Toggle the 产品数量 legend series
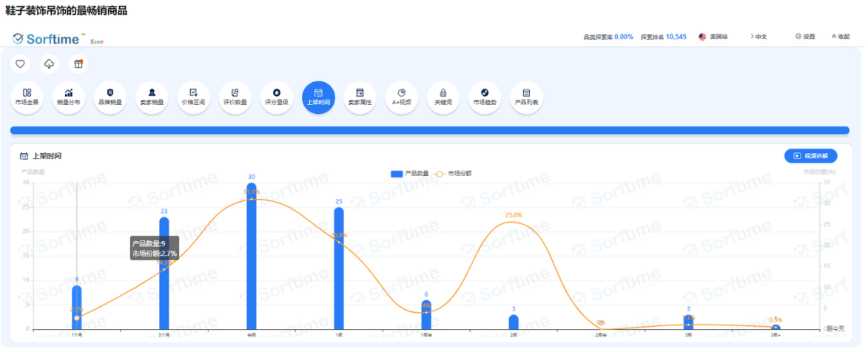The width and height of the screenshot is (868, 352). tap(409, 174)
